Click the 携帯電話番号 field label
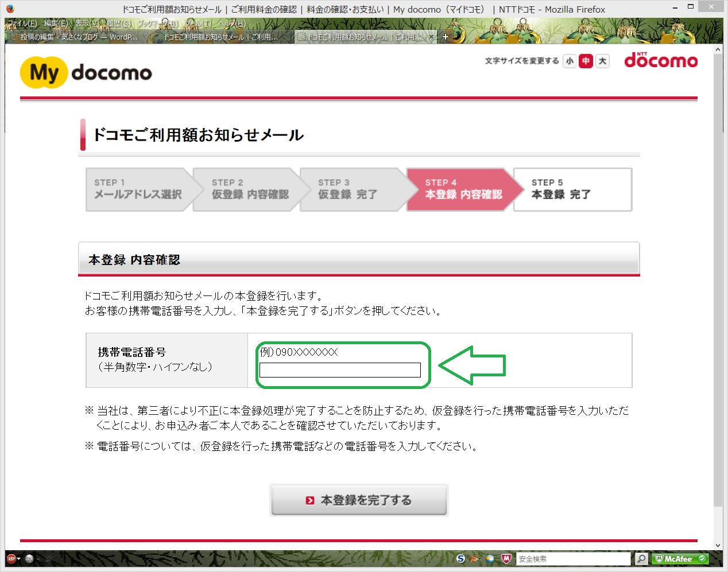The height and width of the screenshot is (572, 728). coord(131,352)
